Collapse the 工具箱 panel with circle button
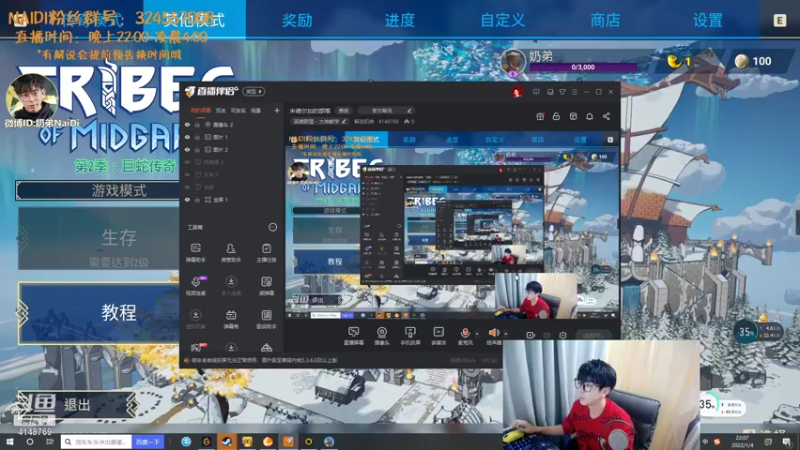The width and height of the screenshot is (800, 450). [x=273, y=227]
